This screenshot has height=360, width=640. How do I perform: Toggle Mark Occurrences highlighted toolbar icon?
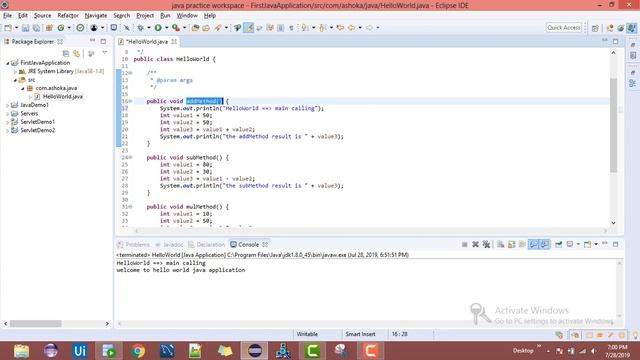point(249,28)
